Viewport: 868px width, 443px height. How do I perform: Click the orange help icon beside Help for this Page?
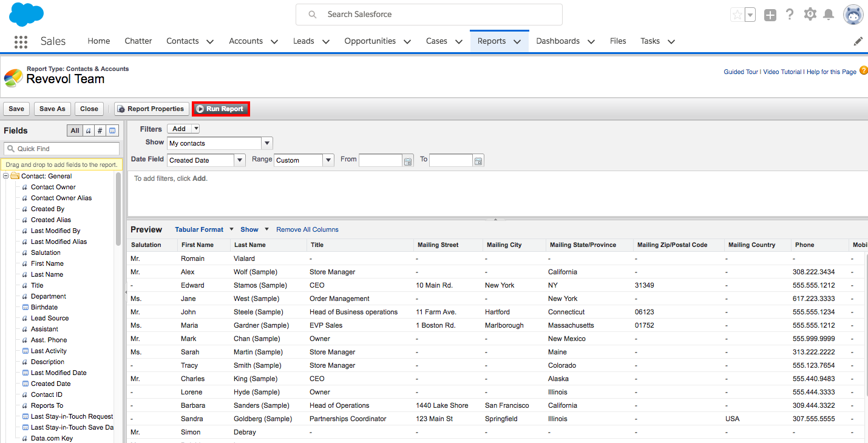[x=864, y=71]
